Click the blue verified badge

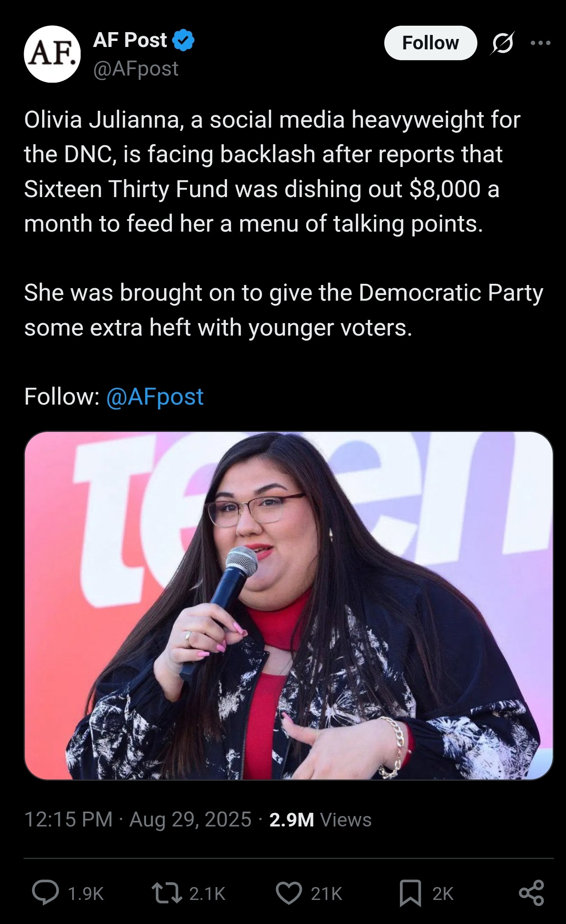[x=183, y=40]
